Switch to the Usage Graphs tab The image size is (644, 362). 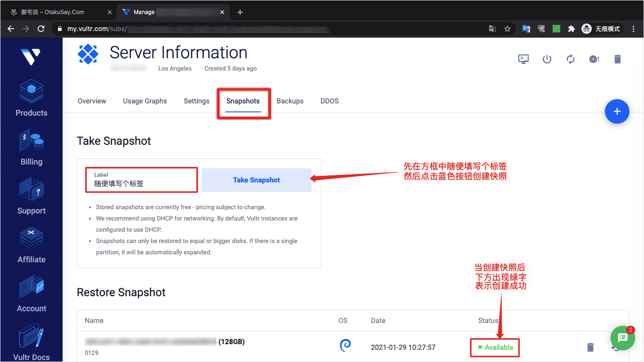click(145, 101)
